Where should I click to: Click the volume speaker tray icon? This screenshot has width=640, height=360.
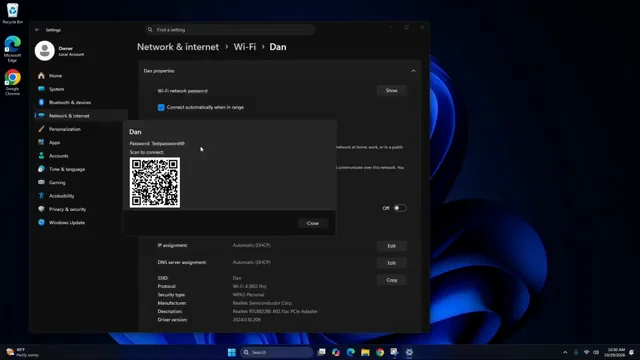pos(596,352)
